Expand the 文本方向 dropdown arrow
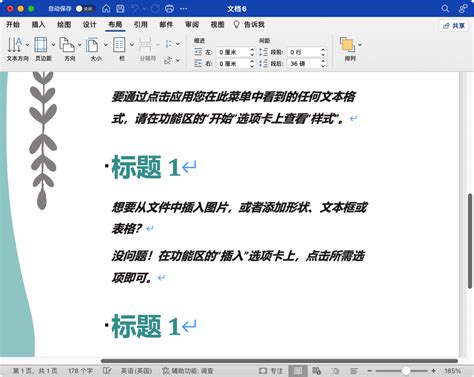The width and height of the screenshot is (474, 377). [27, 45]
